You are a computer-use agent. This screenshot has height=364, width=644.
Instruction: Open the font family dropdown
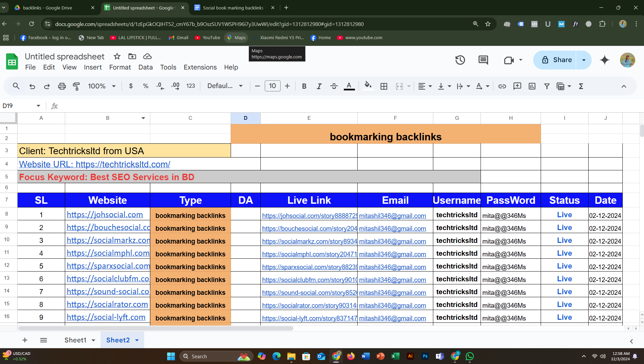click(x=225, y=86)
